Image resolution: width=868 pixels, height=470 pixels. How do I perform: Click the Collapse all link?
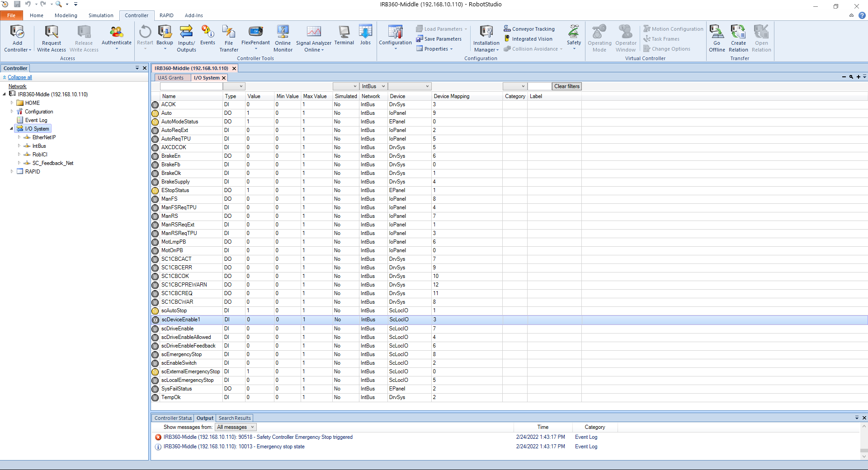coord(20,77)
